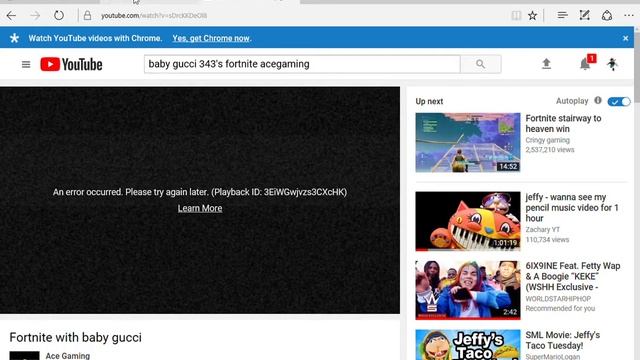640x360 pixels.
Task: Click 'Zachary YT' channel text
Action: pyautogui.click(x=542, y=229)
